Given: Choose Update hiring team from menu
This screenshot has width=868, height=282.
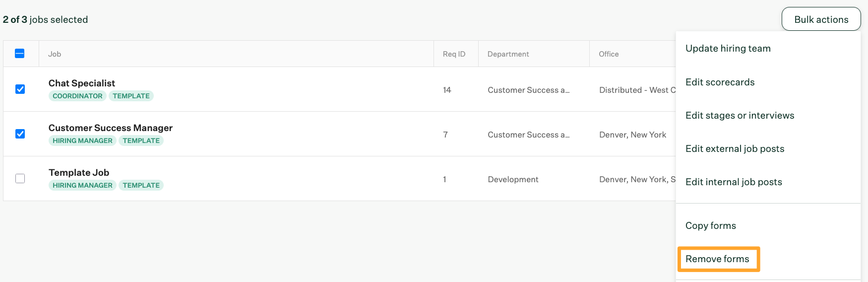Looking at the screenshot, I should pyautogui.click(x=728, y=49).
